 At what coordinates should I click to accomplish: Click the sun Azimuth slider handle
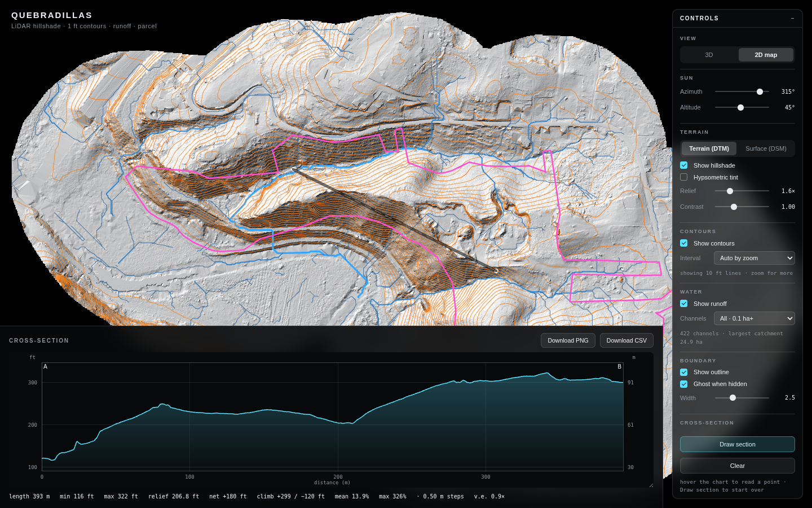pyautogui.click(x=760, y=91)
